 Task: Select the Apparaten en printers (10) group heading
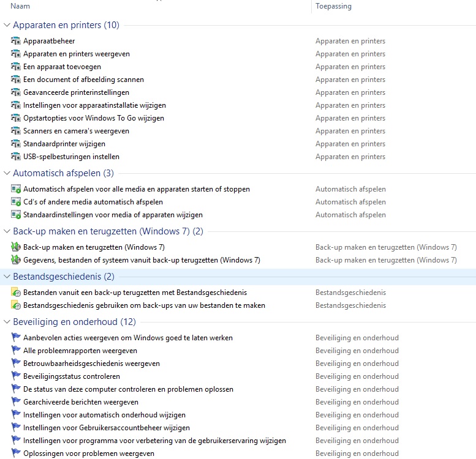(66, 25)
